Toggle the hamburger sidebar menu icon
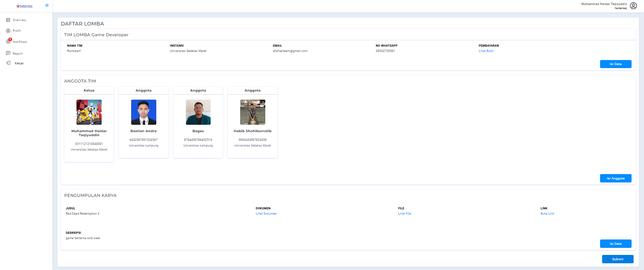The width and height of the screenshot is (644, 270). pos(47,5)
